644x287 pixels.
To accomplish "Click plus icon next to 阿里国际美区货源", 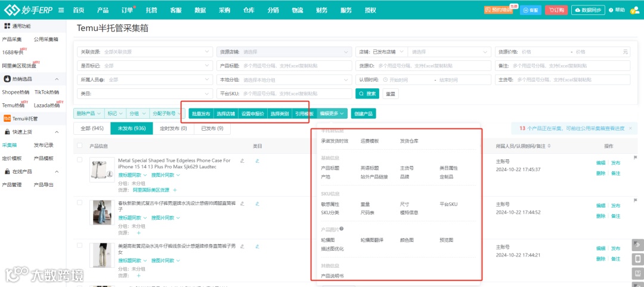I will [175, 190].
